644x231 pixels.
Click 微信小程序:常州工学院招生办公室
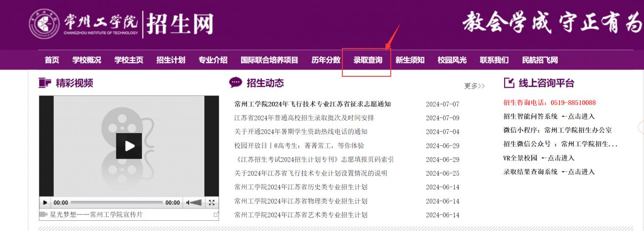[x=557, y=130]
